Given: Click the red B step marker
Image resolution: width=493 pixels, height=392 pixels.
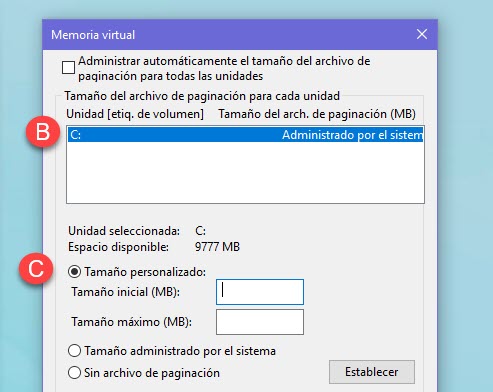Looking at the screenshot, I should point(43,132).
